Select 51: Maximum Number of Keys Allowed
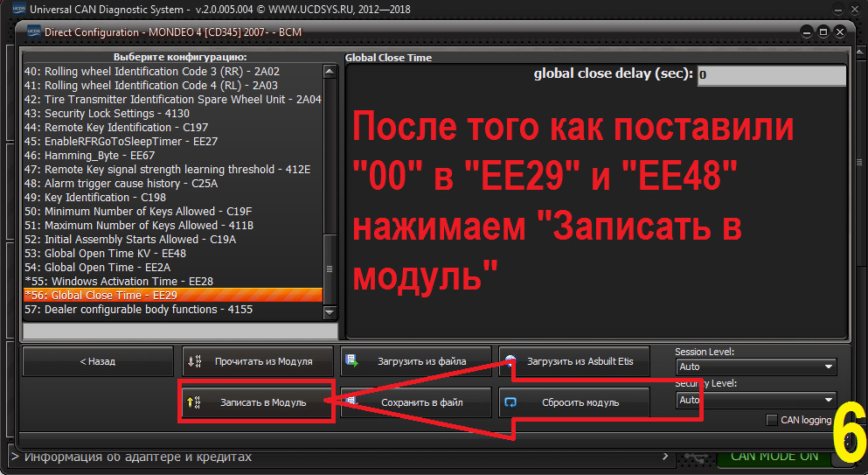This screenshot has height=475, width=868. coord(173,225)
